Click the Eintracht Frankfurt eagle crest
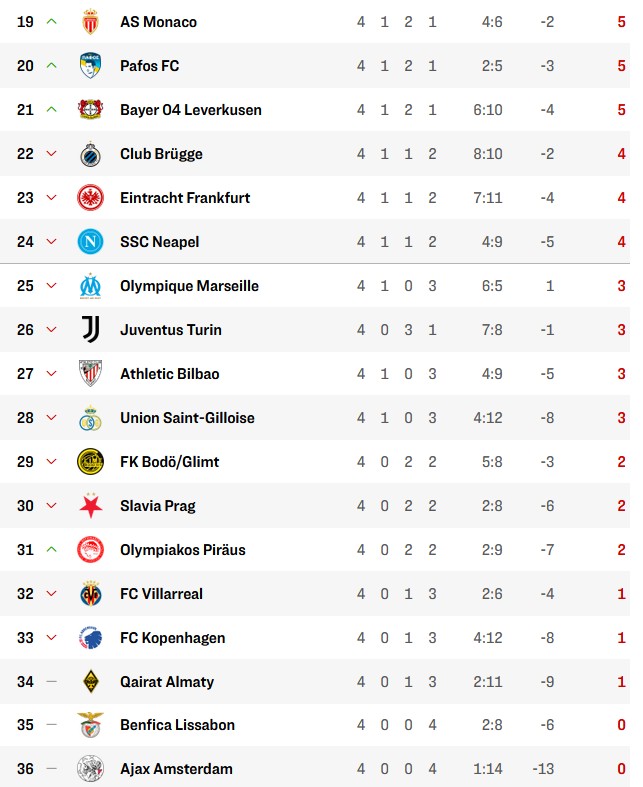643x787 pixels. (91, 198)
